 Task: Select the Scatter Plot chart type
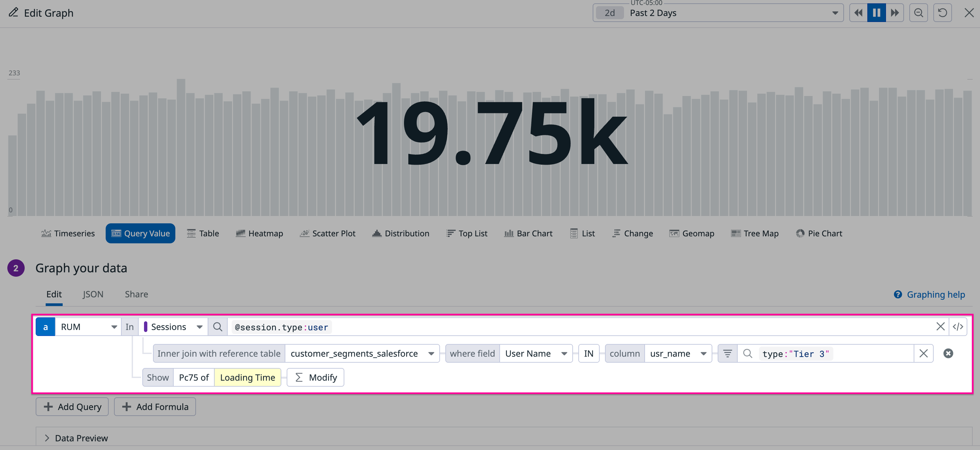[328, 233]
